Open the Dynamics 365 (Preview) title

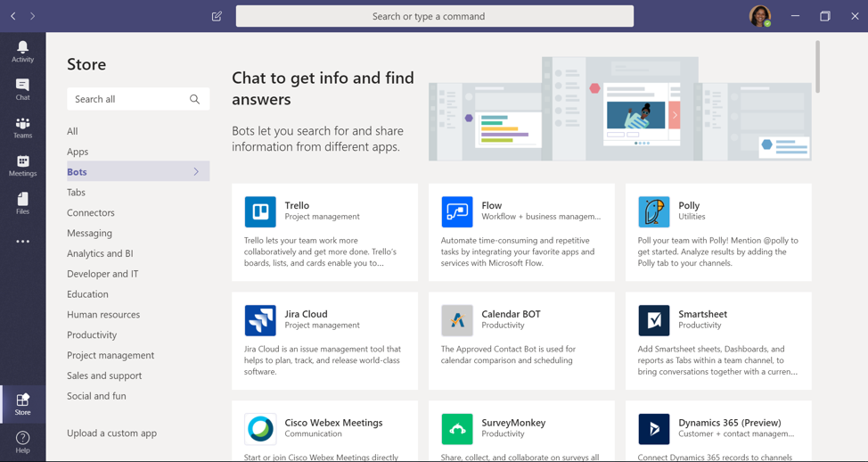tap(730, 423)
